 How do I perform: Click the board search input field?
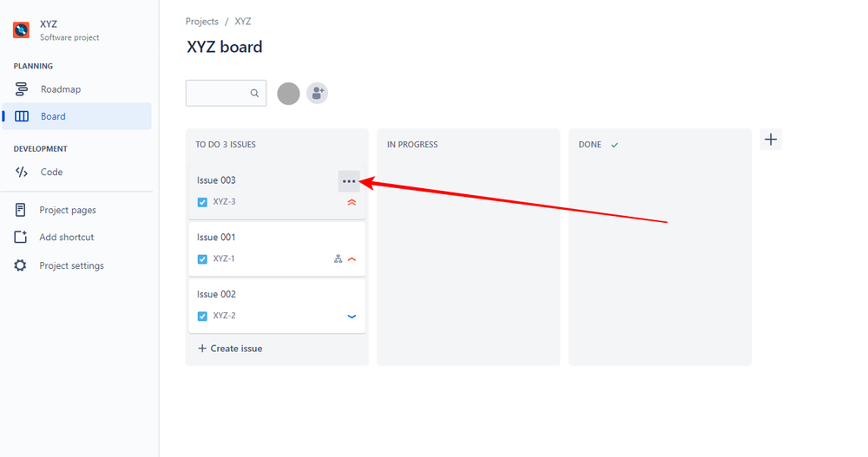[x=218, y=94]
